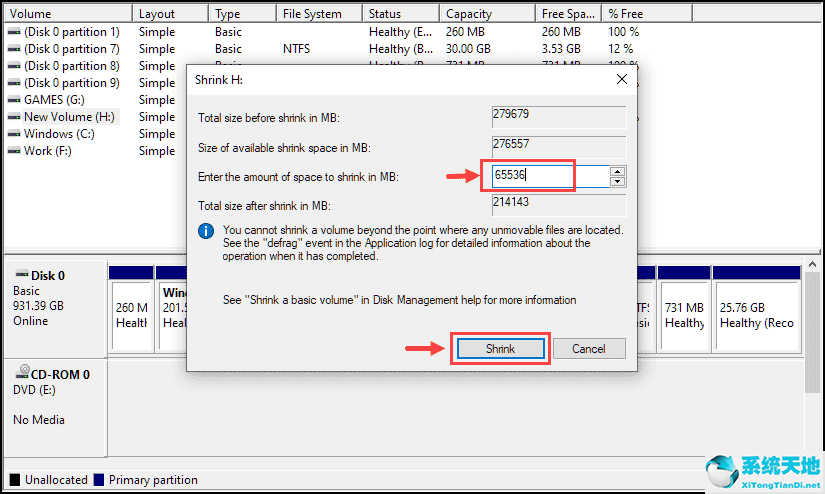Close the Shrink H: dialog
This screenshot has height=494, width=825.
(621, 79)
